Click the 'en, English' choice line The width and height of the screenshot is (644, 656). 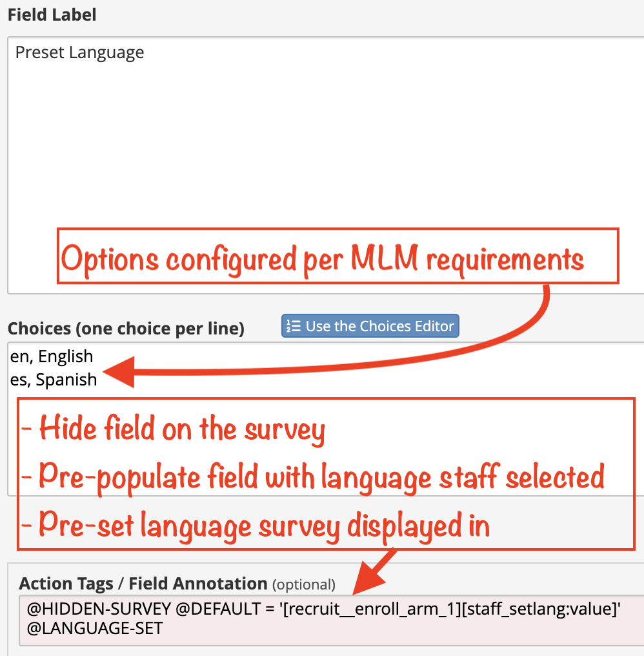pos(52,356)
